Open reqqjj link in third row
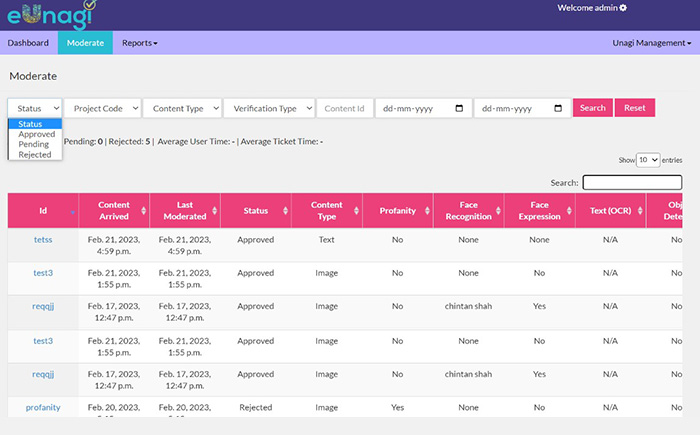700x435 pixels. click(x=43, y=306)
